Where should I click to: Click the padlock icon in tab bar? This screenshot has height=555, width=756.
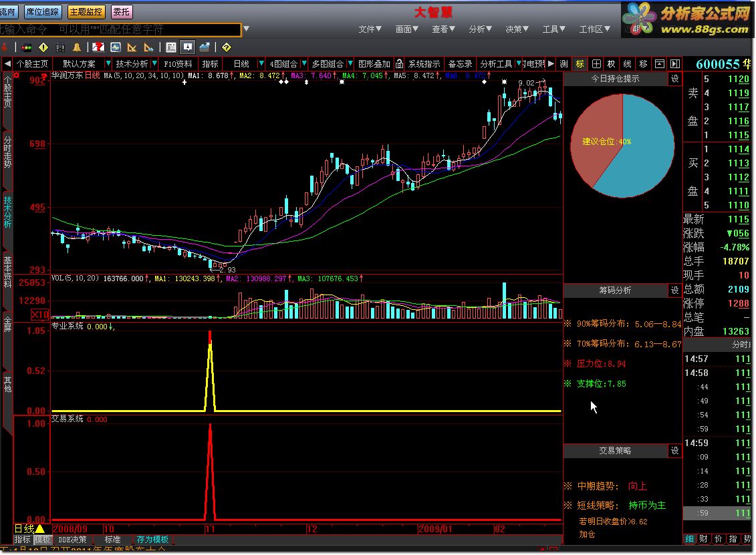pyautogui.click(x=399, y=63)
